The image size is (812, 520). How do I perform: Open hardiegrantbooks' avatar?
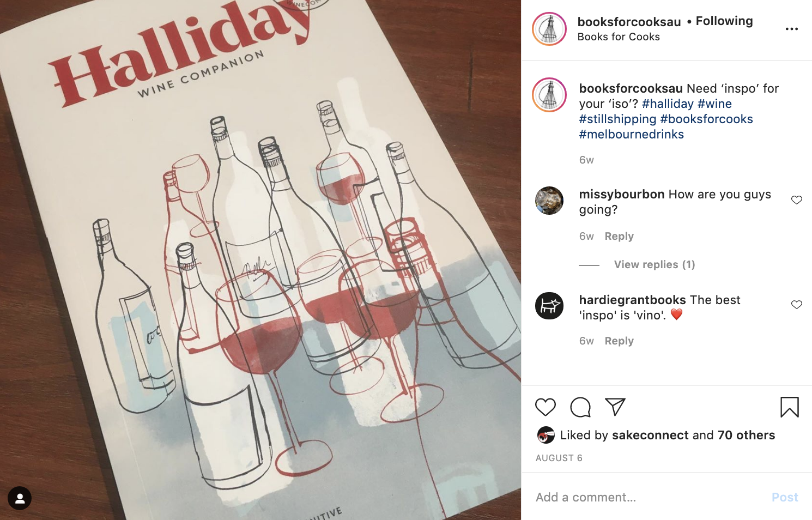point(549,305)
